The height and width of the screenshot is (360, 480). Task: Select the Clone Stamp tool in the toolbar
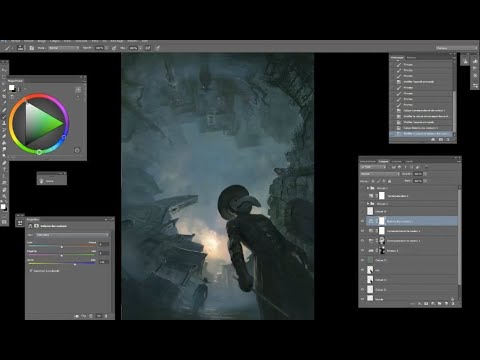(4, 123)
